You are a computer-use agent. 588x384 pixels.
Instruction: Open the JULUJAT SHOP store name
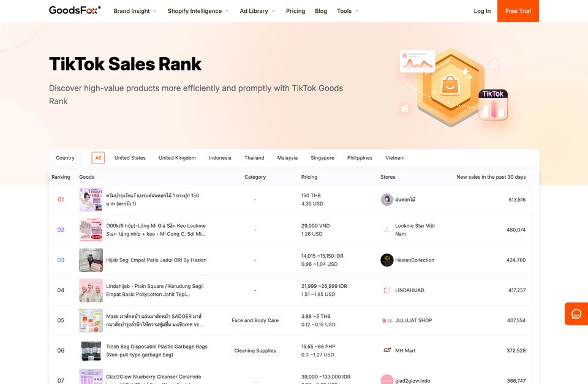[413, 320]
